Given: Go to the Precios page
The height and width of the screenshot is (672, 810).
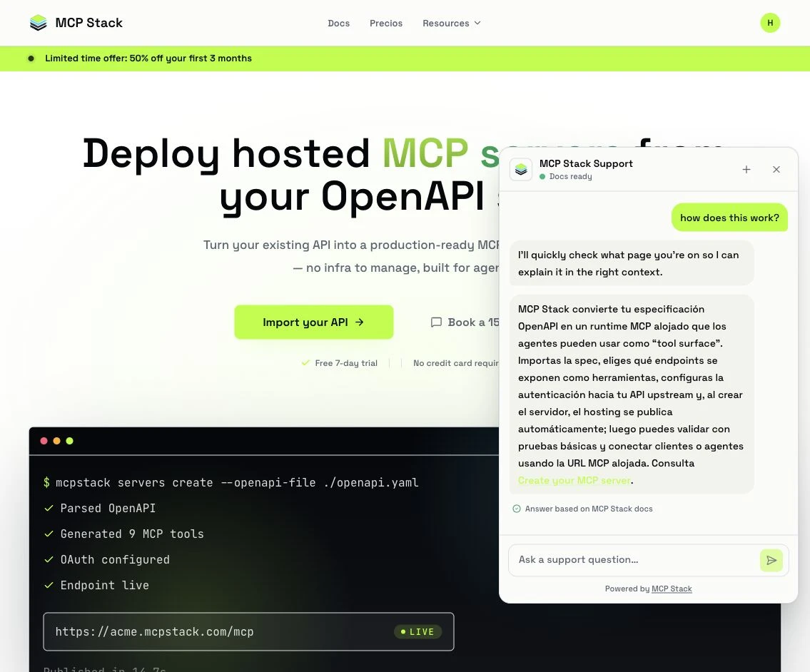Looking at the screenshot, I should (x=386, y=24).
